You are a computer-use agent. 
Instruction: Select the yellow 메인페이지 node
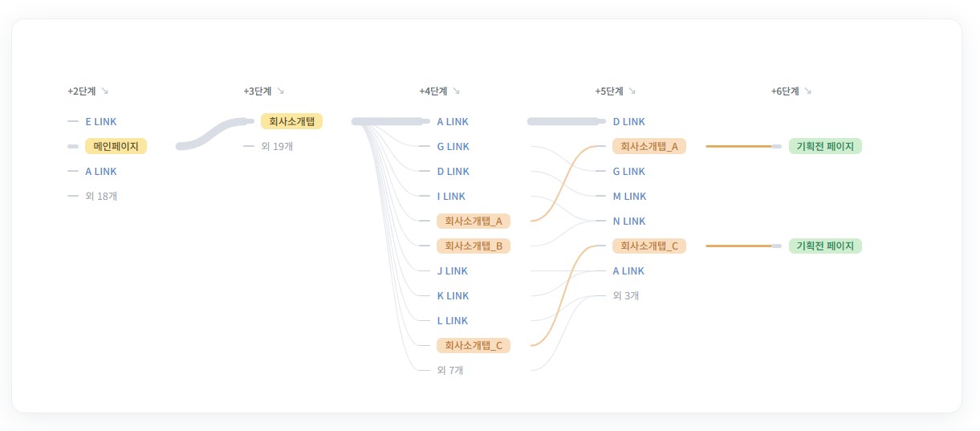point(116,146)
